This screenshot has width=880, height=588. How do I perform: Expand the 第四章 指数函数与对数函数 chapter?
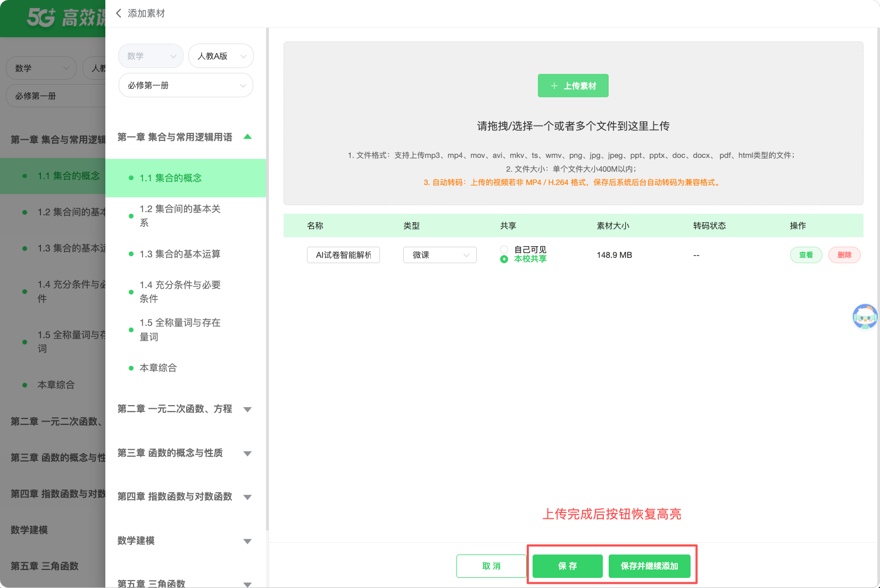(247, 497)
